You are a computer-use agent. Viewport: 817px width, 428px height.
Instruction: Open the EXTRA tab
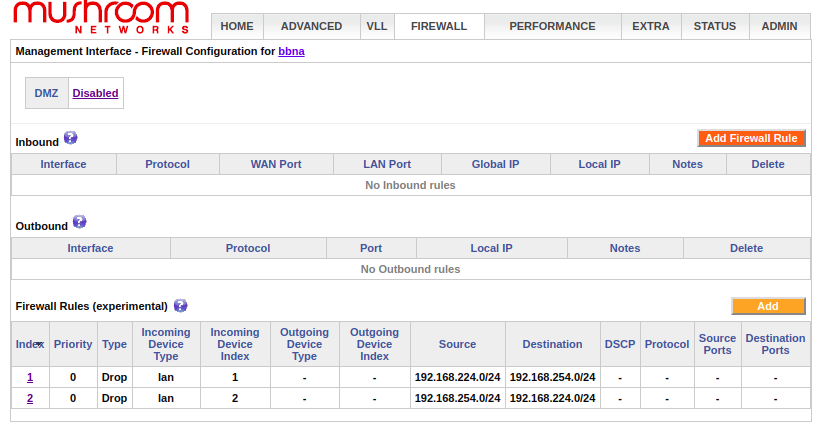pyautogui.click(x=651, y=26)
